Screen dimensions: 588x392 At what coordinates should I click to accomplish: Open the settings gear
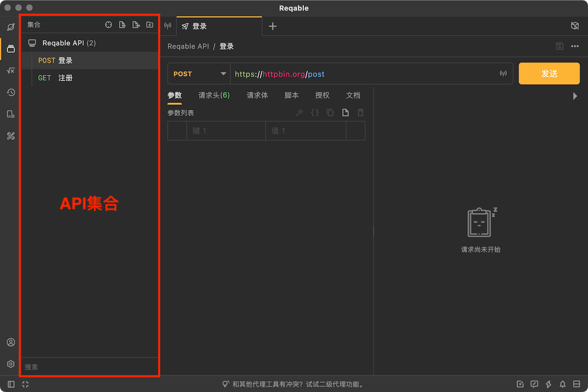click(x=11, y=364)
